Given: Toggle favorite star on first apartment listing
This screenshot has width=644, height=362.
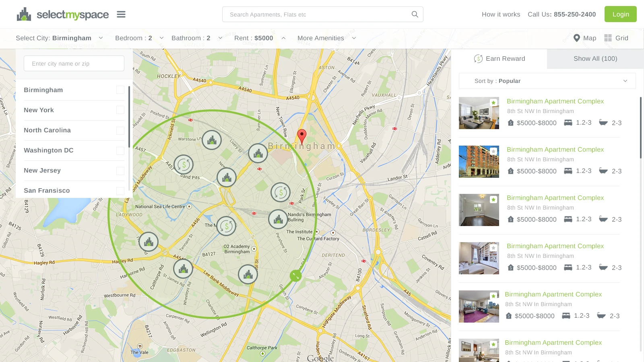Looking at the screenshot, I should (493, 103).
